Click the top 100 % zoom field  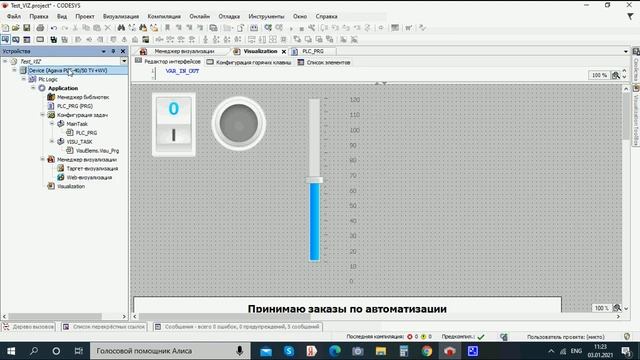(599, 75)
